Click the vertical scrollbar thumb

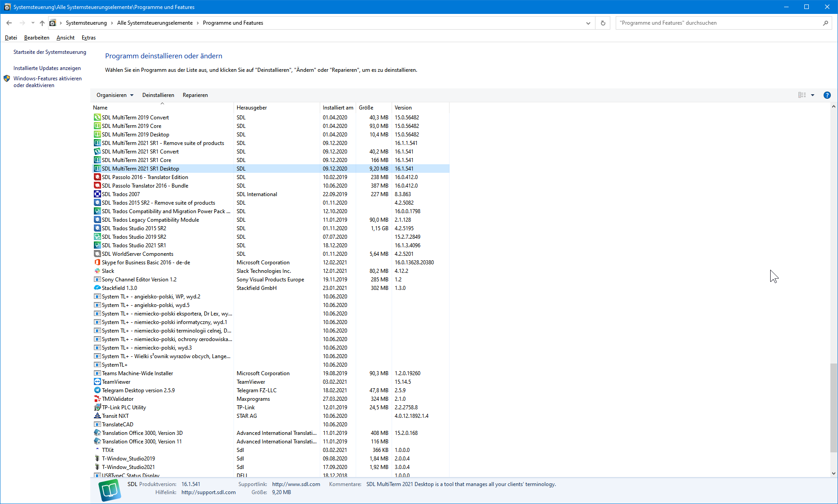coord(834,408)
